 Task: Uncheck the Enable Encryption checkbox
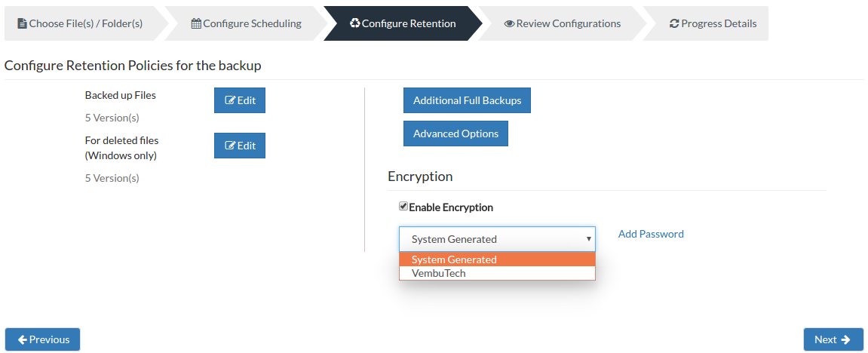(x=403, y=207)
